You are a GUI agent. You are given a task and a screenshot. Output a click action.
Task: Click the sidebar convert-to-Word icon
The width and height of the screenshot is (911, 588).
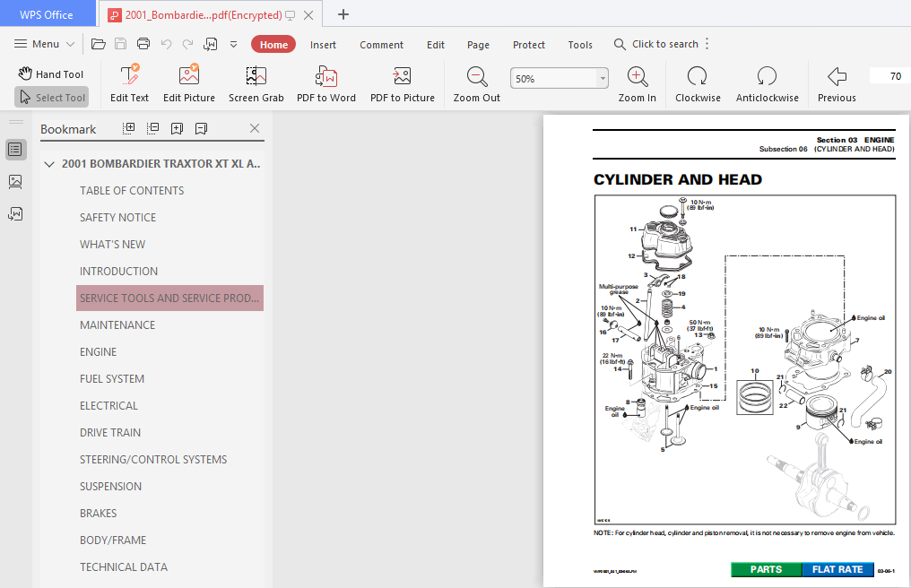(15, 214)
